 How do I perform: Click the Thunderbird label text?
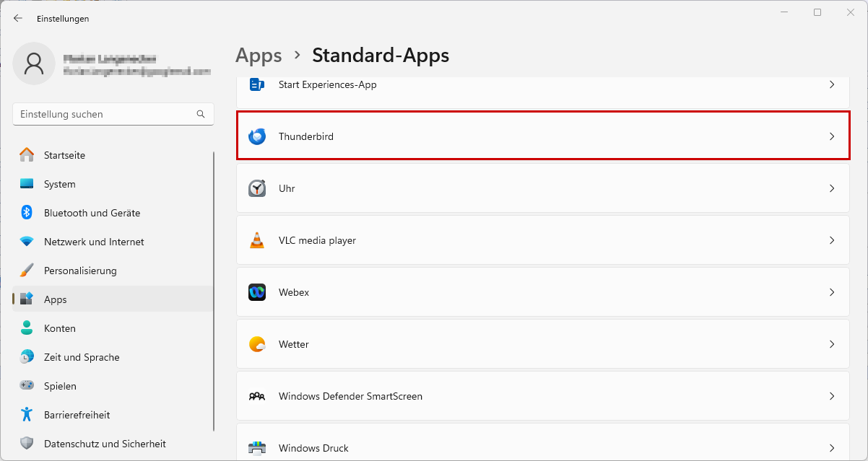(306, 136)
